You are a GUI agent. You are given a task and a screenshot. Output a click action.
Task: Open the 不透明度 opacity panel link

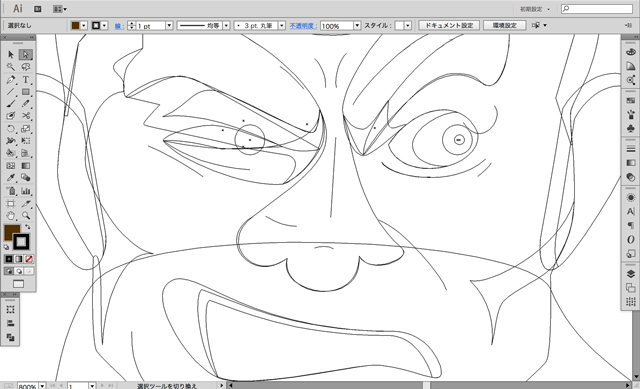[303, 26]
